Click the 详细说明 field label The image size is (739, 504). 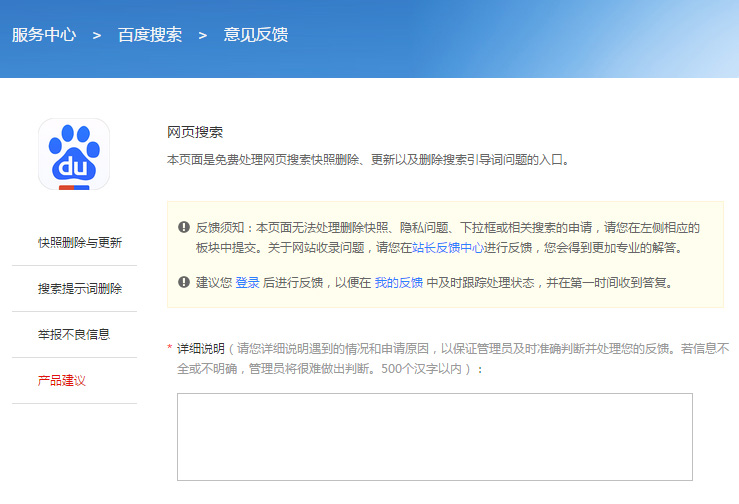[201, 348]
